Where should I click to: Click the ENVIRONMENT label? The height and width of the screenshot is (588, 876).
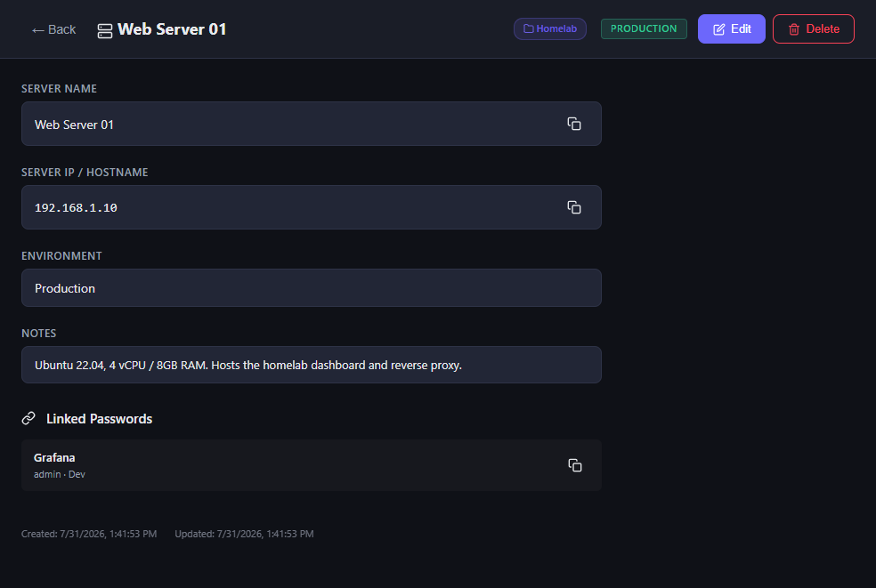(x=61, y=256)
